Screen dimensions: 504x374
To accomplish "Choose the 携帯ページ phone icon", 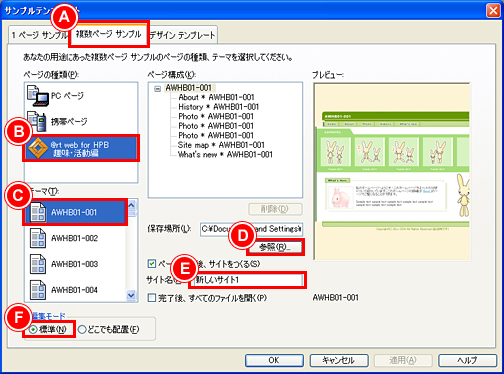I will click(x=37, y=121).
